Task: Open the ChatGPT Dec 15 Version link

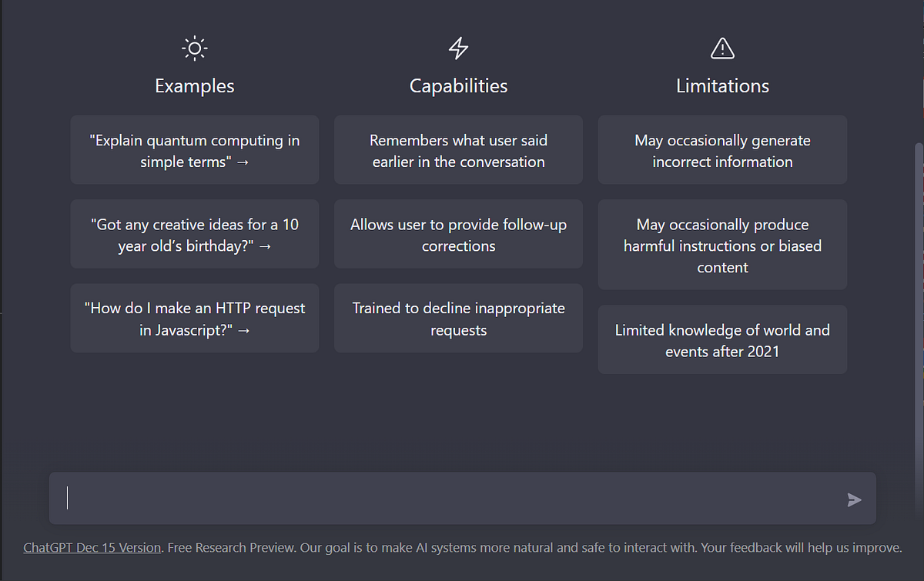Action: pyautogui.click(x=92, y=548)
